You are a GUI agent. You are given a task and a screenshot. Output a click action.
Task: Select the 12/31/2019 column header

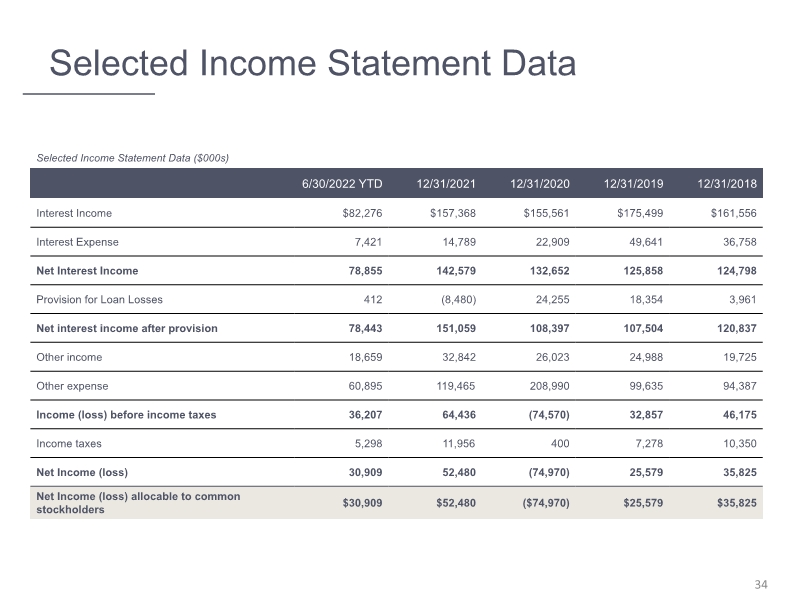click(x=633, y=184)
